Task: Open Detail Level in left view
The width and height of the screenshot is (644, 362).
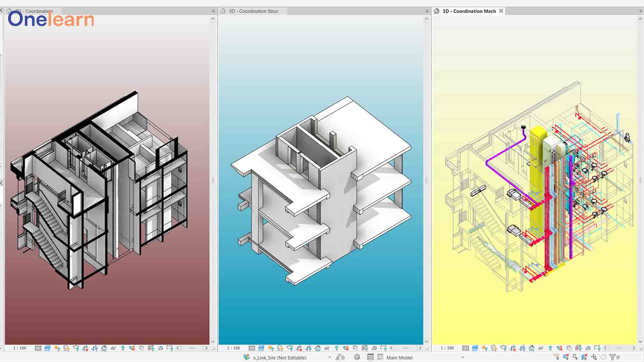Action: (x=38, y=348)
